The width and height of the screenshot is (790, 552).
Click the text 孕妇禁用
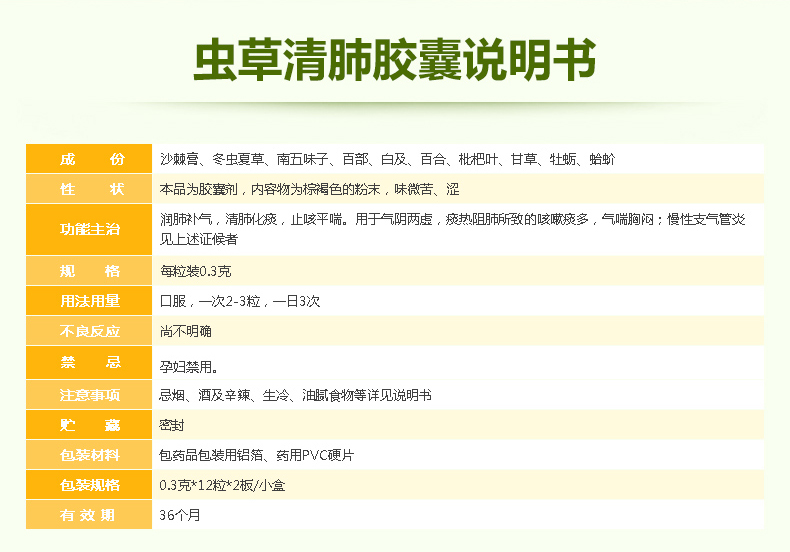click(x=189, y=367)
